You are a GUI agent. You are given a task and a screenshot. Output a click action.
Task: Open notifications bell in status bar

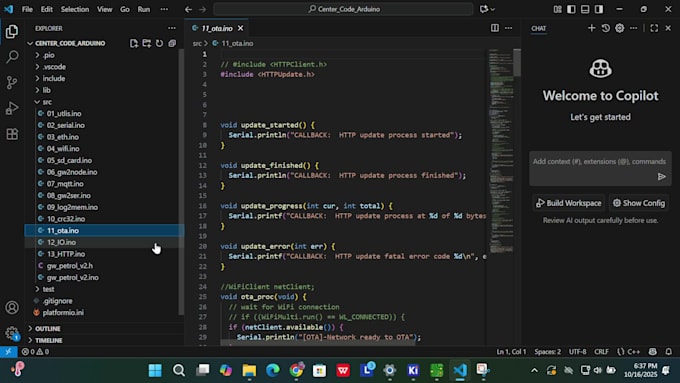point(669,351)
